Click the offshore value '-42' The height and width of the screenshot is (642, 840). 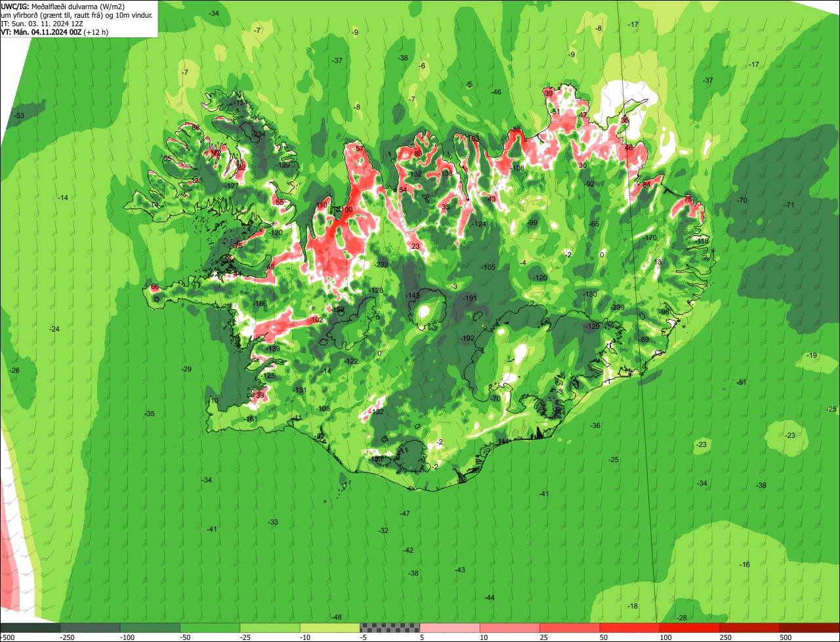point(408,550)
